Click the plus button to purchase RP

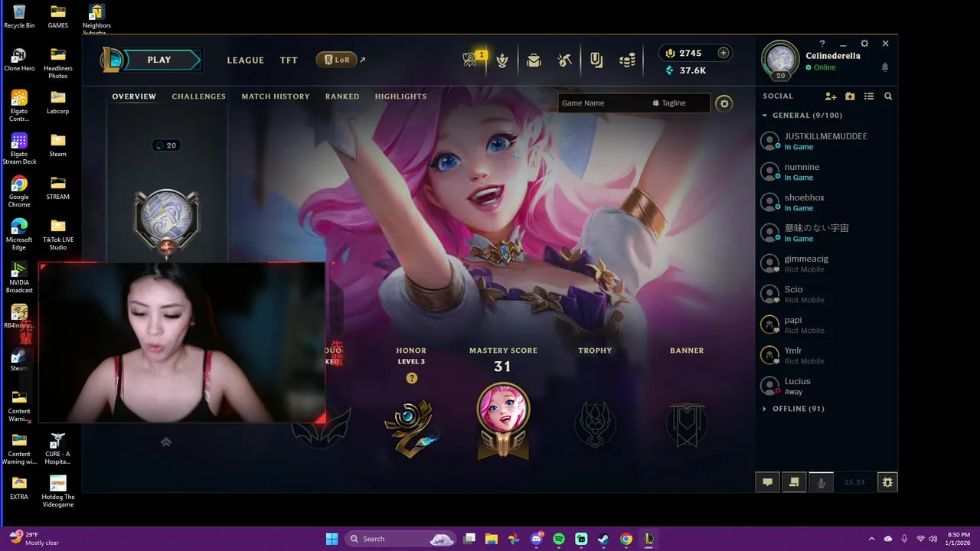click(x=723, y=53)
